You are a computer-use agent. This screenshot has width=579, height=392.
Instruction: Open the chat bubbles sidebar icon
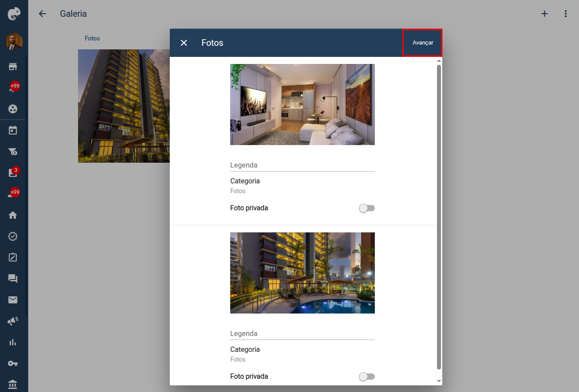(x=13, y=279)
